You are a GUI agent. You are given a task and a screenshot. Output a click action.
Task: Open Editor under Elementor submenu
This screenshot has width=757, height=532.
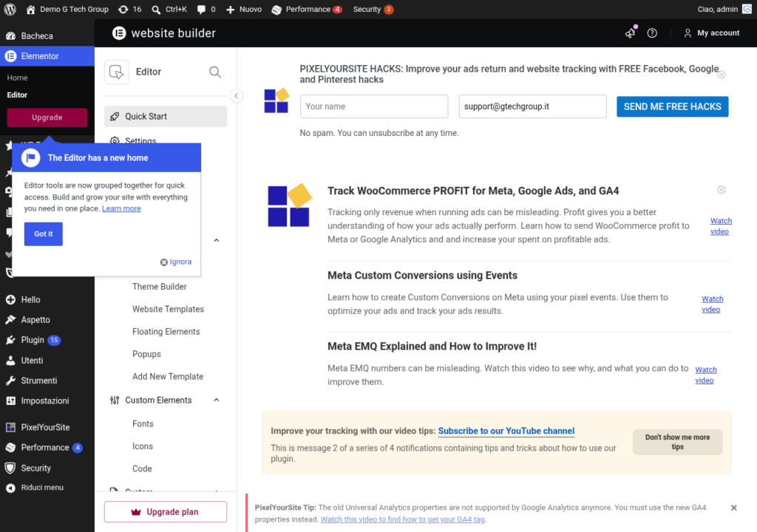18,95
